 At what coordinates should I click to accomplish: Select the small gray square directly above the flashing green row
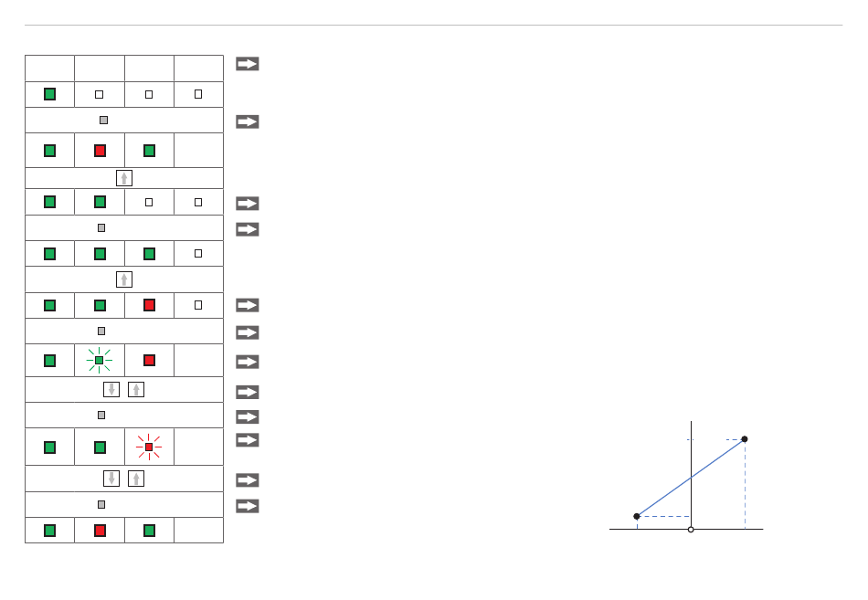click(101, 331)
